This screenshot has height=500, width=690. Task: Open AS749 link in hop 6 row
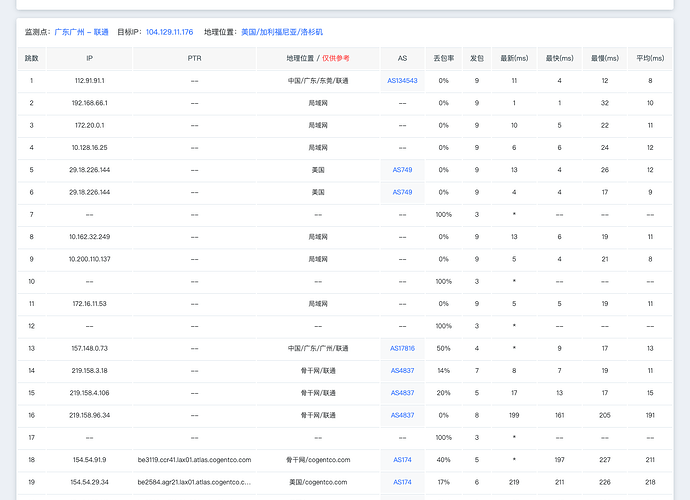(x=402, y=192)
